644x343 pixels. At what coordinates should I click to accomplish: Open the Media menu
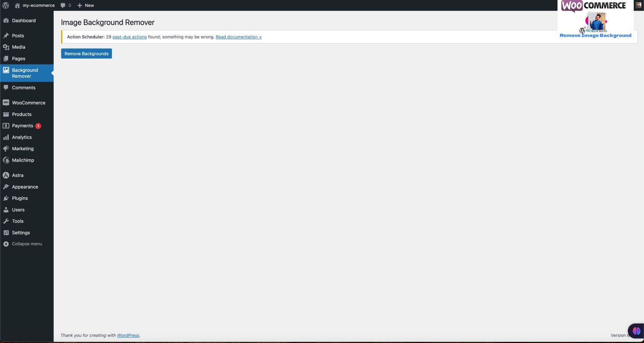click(19, 47)
